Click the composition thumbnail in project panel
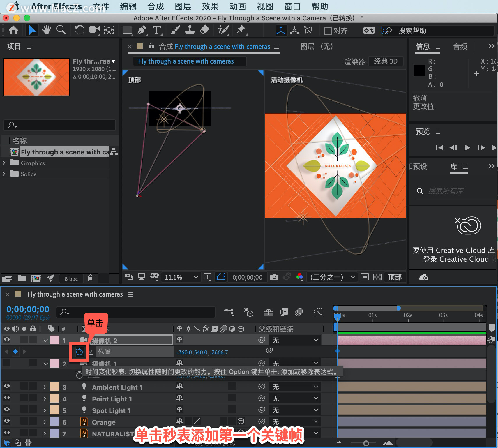498x448 pixels. tap(37, 77)
